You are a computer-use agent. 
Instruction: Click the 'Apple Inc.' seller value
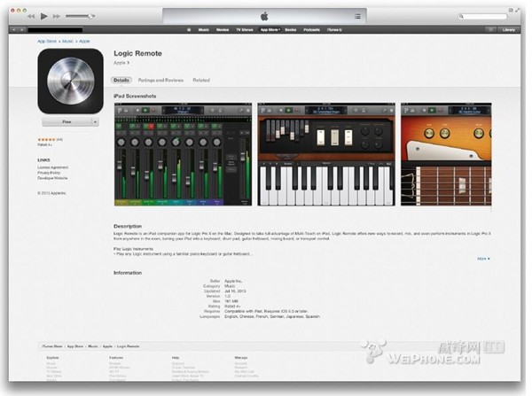233,281
